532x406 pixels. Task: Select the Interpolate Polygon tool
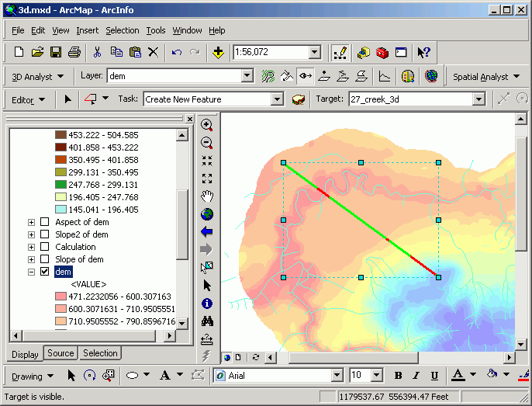(361, 76)
